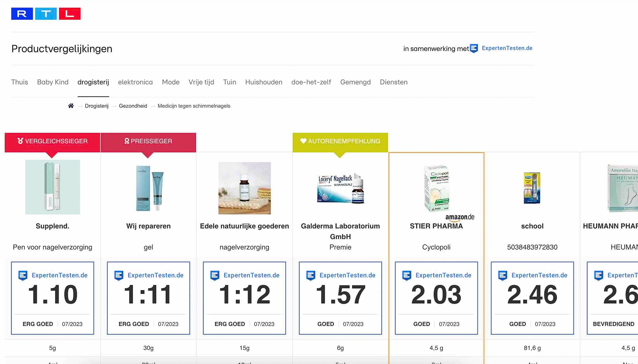This screenshot has height=364, width=638.
Task: Click ExpertenTesten.de logo in the 2.46 badge
Action: (x=532, y=275)
